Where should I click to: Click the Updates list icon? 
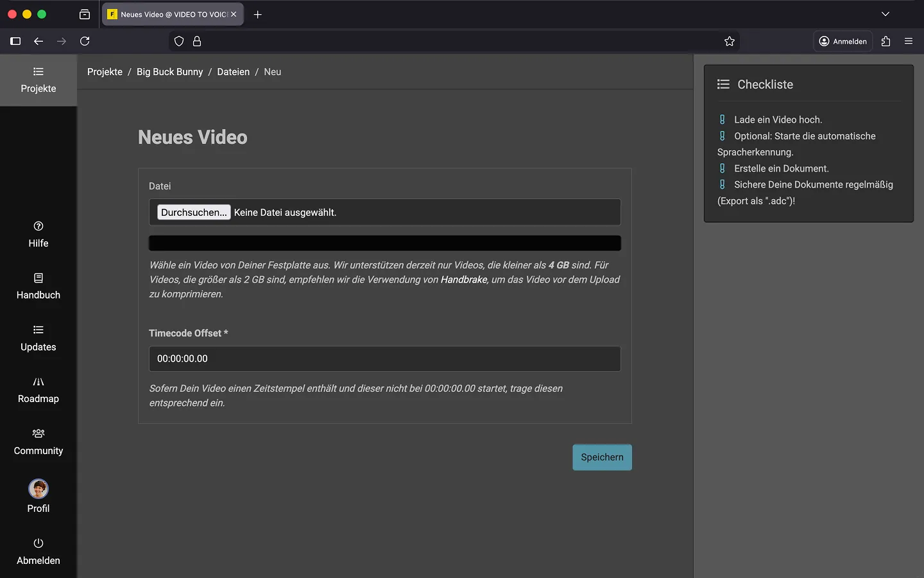38,330
